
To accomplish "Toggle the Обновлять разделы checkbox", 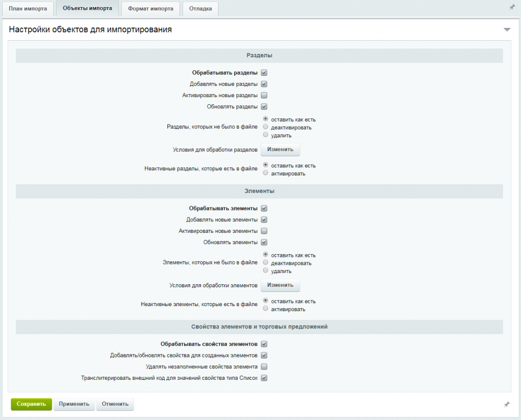I will click(264, 107).
